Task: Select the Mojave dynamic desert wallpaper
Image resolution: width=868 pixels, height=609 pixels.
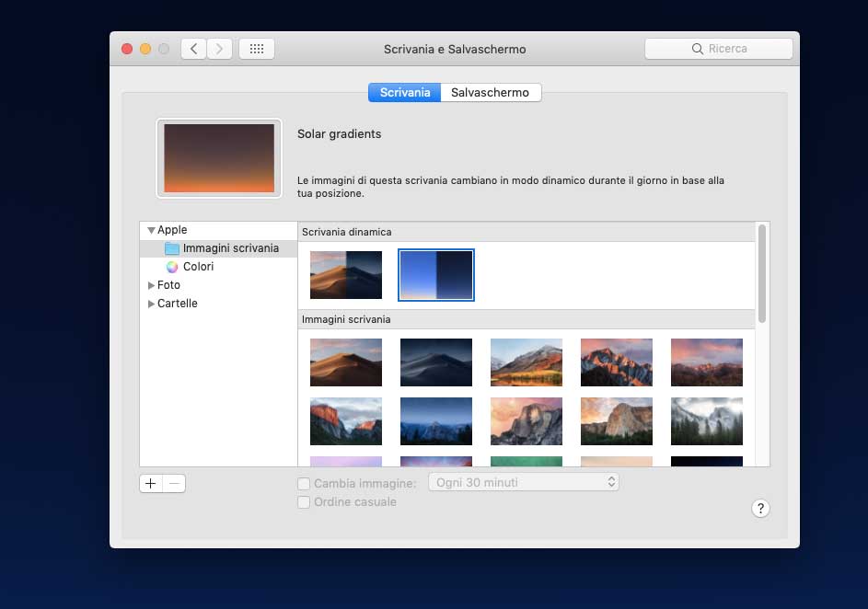Action: 346,275
